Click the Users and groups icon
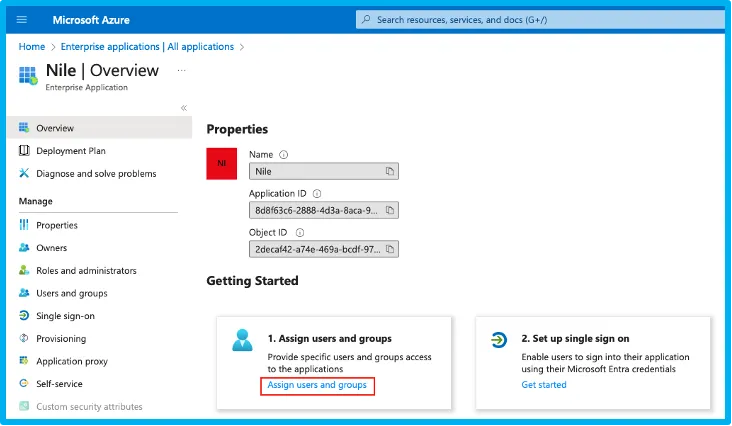 (x=24, y=293)
